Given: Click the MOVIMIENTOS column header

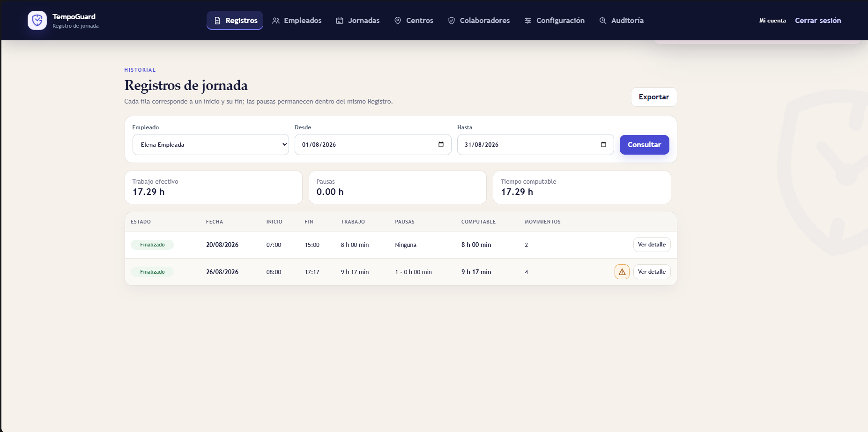Looking at the screenshot, I should point(542,222).
